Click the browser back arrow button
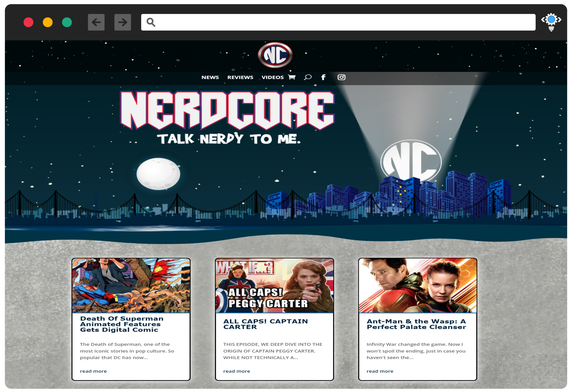Image resolution: width=570 pixels, height=392 pixels. [x=96, y=22]
